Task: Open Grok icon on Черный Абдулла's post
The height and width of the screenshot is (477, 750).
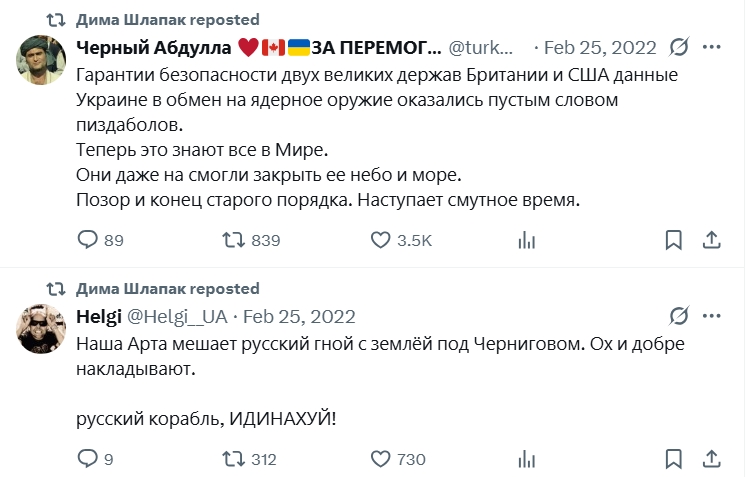Action: click(x=679, y=47)
